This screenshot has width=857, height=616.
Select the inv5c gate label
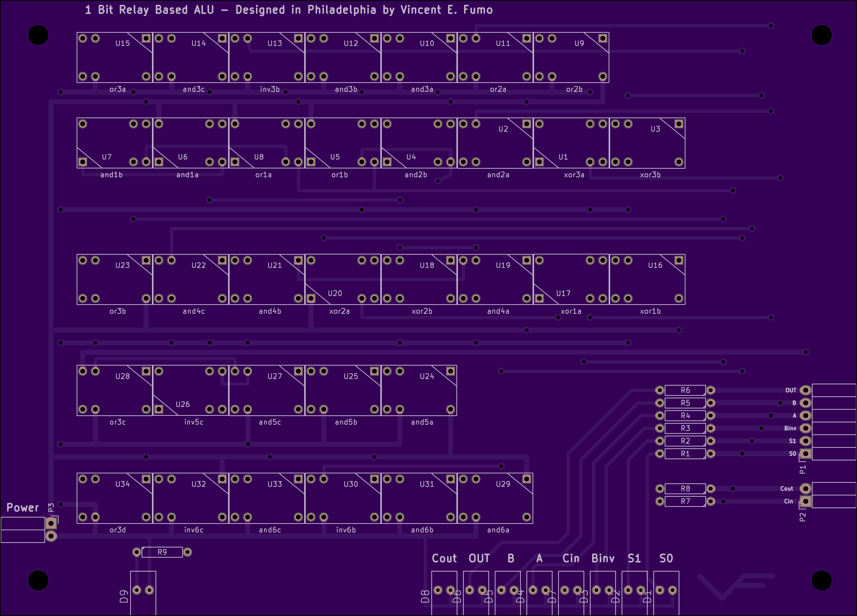[x=194, y=422]
